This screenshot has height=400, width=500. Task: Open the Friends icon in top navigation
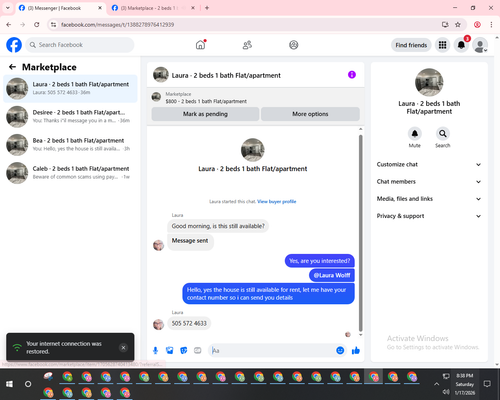[247, 45]
